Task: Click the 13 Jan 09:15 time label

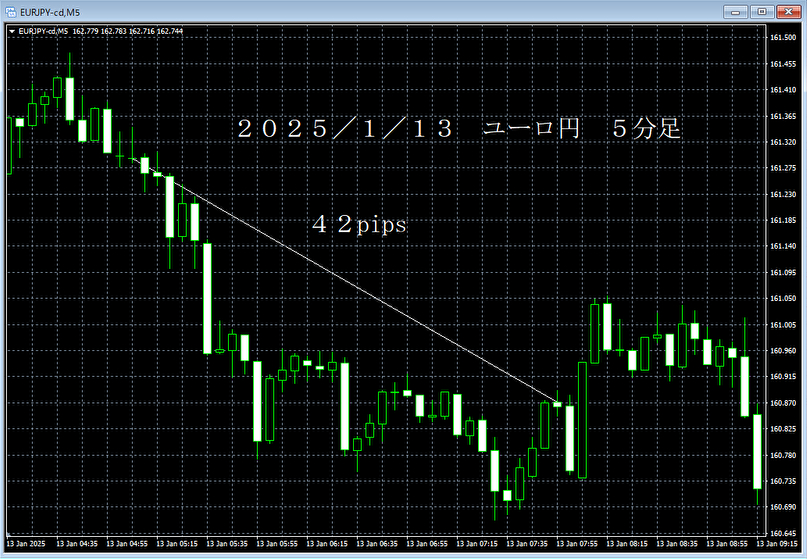Action: (776, 544)
